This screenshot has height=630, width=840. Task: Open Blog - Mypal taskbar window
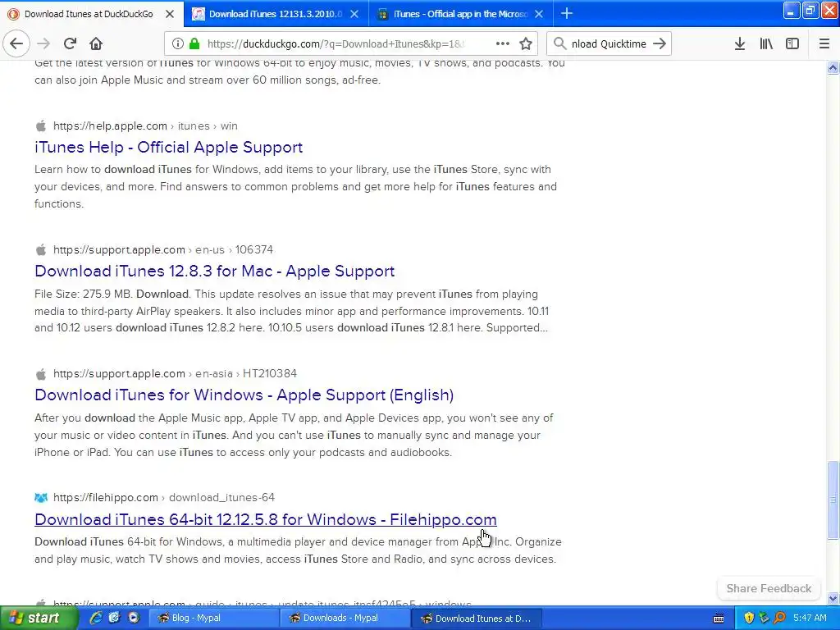click(x=212, y=618)
